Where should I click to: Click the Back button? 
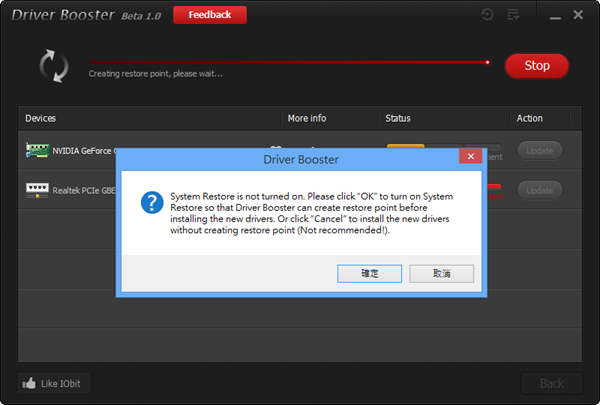[x=551, y=383]
